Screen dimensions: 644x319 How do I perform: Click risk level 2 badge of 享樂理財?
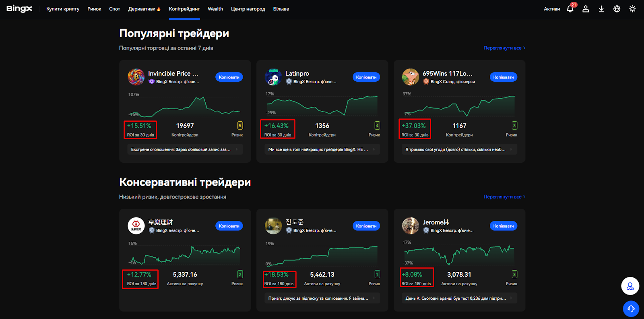click(240, 274)
